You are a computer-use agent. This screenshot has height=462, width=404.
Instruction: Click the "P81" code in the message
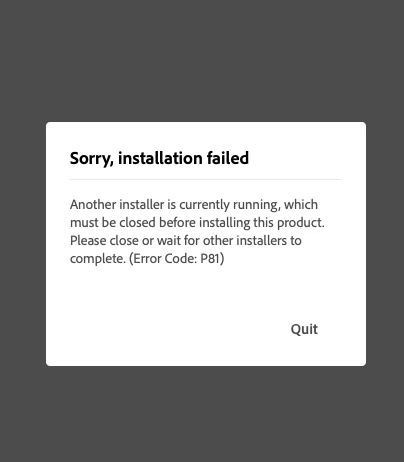tap(210, 258)
